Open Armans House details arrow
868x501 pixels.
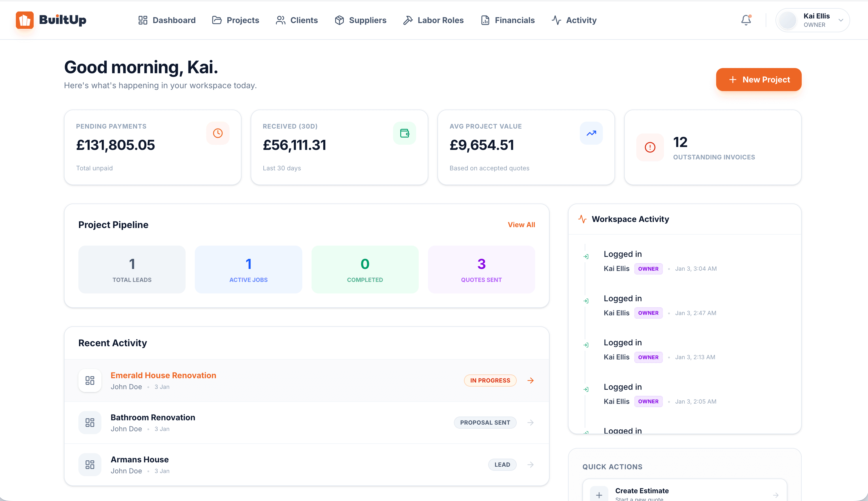click(x=530, y=464)
